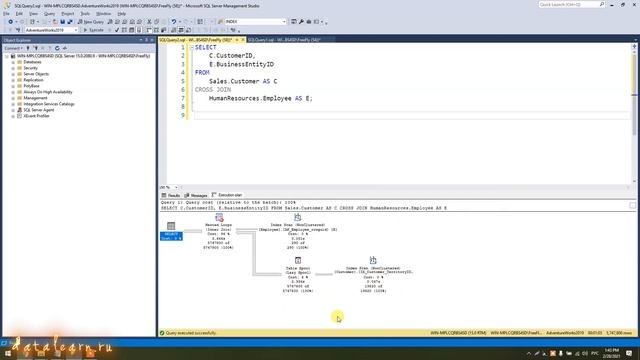The image size is (640, 360).
Task: Expand the Server Objects node
Action: click(x=13, y=74)
